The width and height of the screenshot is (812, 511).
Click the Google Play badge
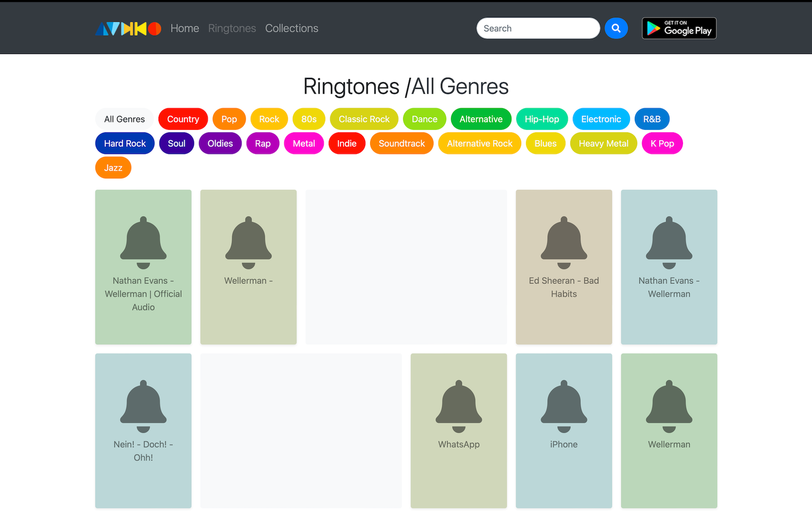click(x=679, y=28)
